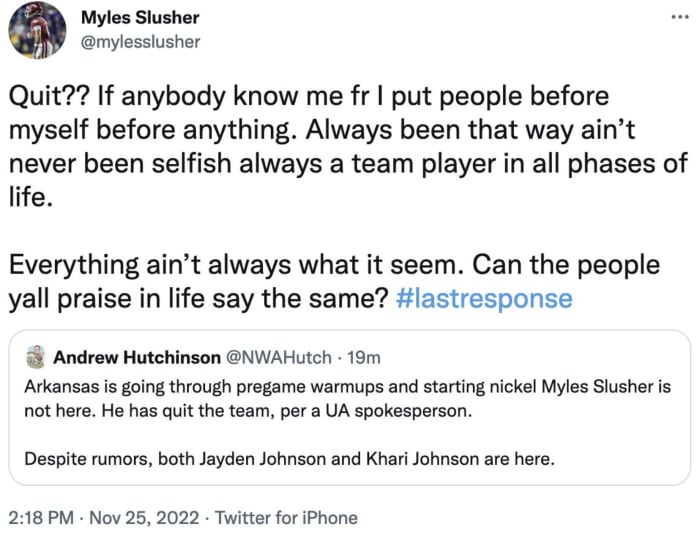Open the Myles Slusher display name
This screenshot has height=535, width=700.
tap(139, 18)
